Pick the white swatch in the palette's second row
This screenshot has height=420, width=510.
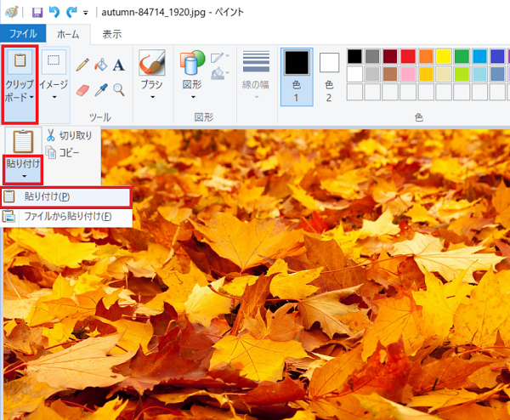coord(354,74)
